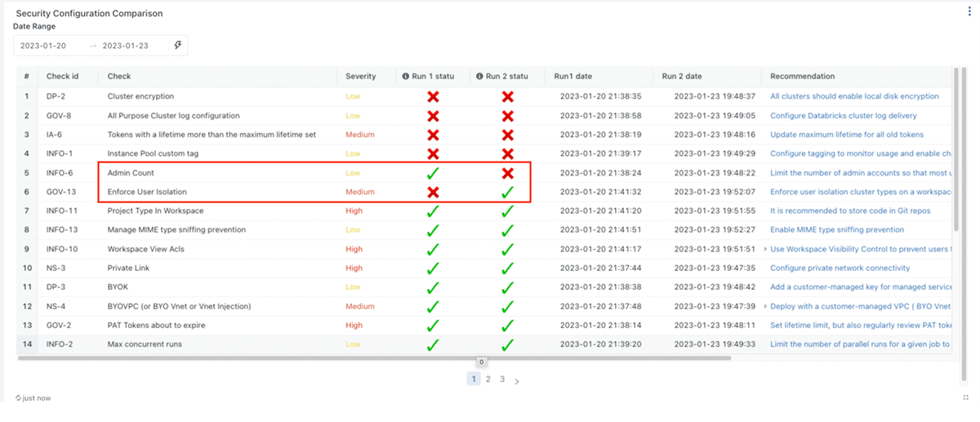Viewport: 980px width, 422px height.
Task: Expand the Workspace View Acls recommendation arrow
Action: coord(765,249)
